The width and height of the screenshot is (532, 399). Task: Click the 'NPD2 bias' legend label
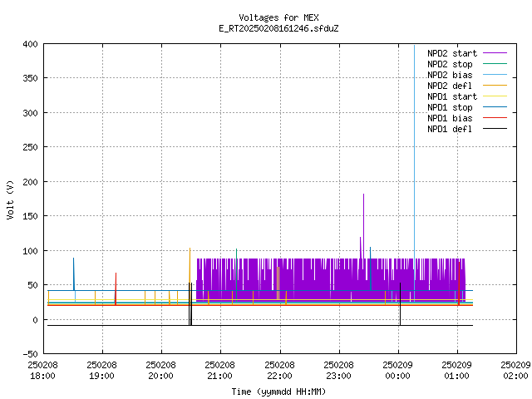tap(450, 75)
